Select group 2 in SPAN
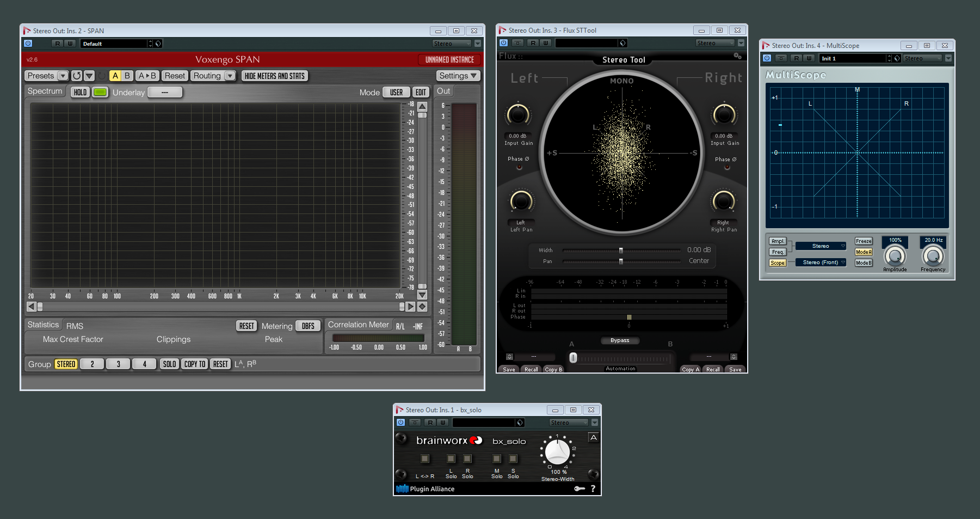The width and height of the screenshot is (980, 519). click(x=92, y=364)
